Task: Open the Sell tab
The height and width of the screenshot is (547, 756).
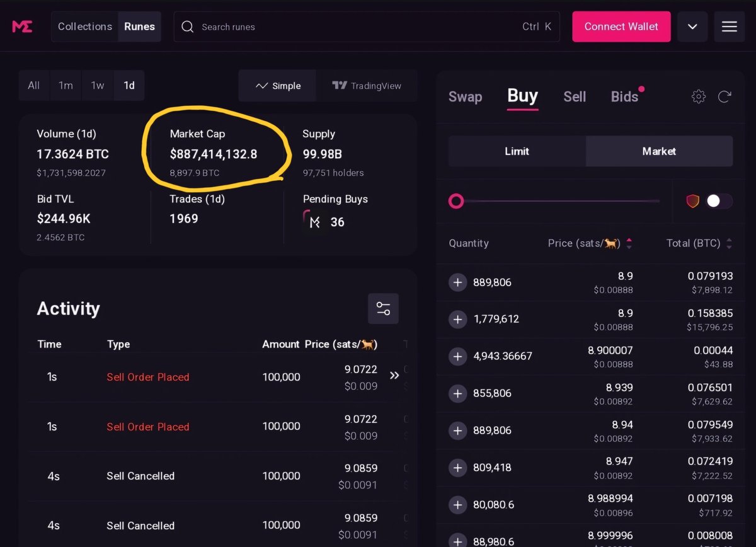Action: (575, 96)
